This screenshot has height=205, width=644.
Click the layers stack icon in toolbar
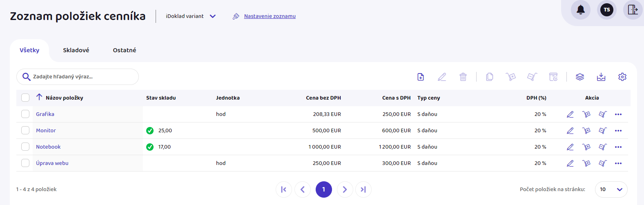click(579, 77)
